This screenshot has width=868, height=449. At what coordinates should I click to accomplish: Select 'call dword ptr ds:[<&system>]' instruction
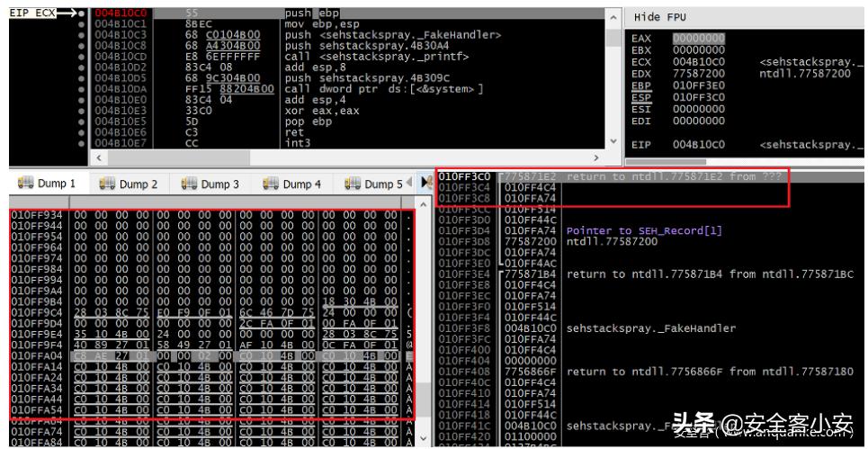(x=384, y=88)
